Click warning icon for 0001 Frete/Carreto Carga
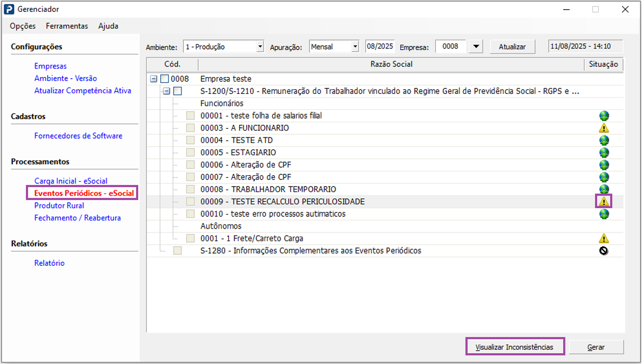 (x=604, y=238)
